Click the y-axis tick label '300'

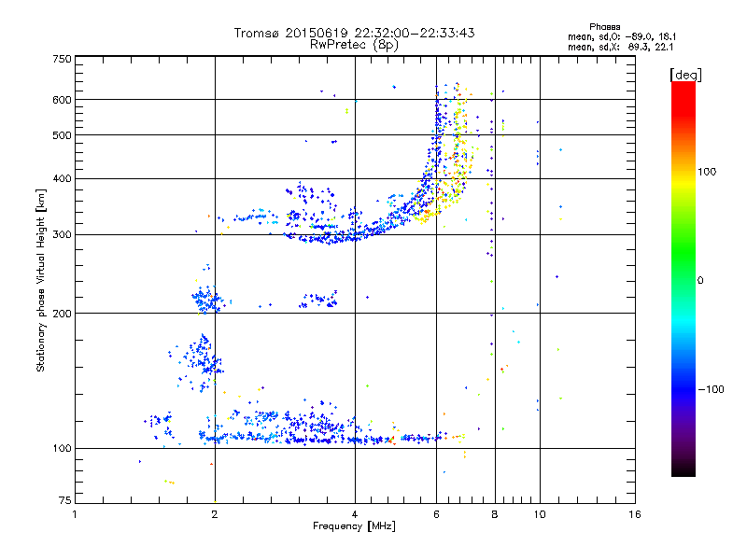(x=62, y=235)
